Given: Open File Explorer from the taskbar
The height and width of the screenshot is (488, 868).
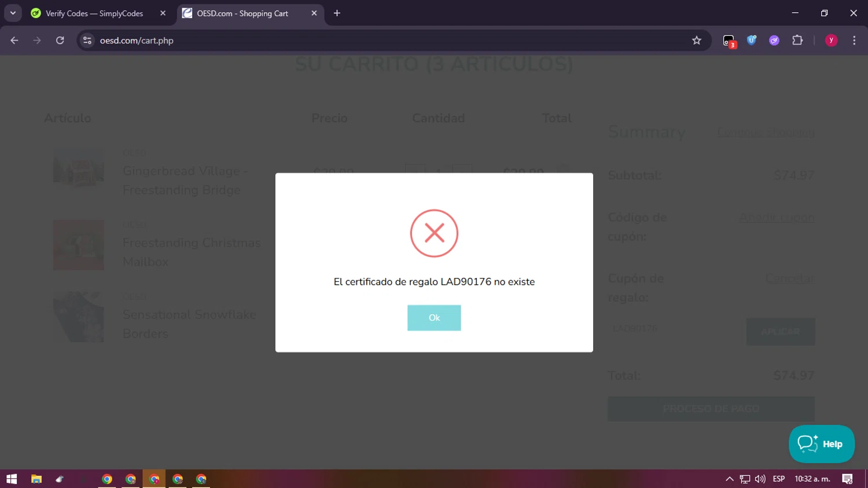Looking at the screenshot, I should 36,479.
